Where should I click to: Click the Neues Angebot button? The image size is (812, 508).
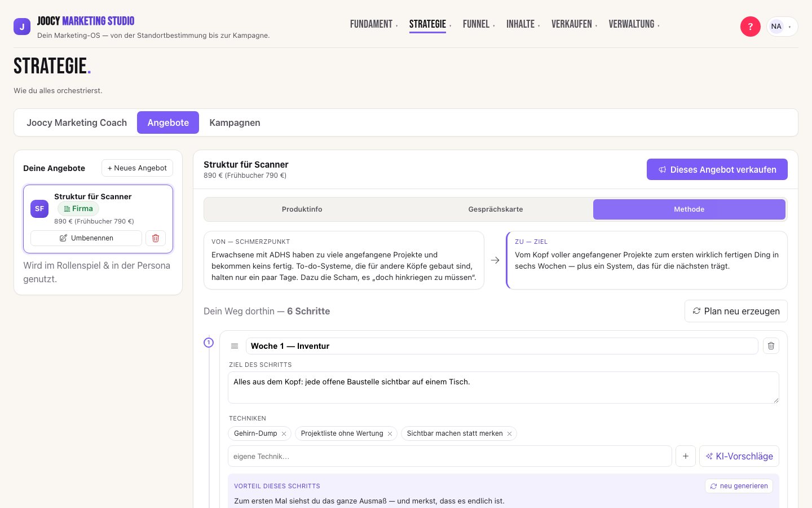point(137,168)
